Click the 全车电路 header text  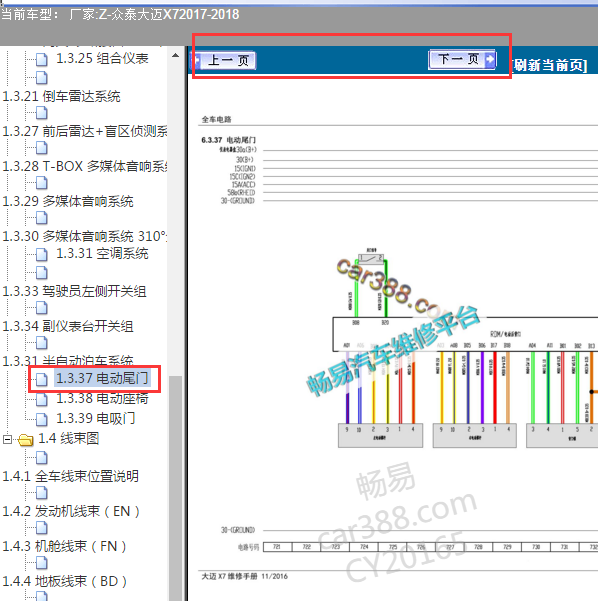click(217, 119)
